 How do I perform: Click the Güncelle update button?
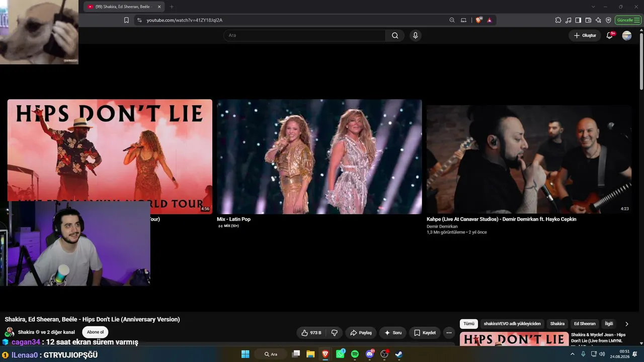[x=628, y=20]
